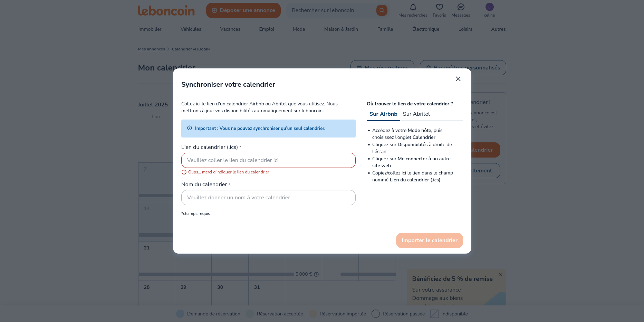This screenshot has width=644, height=322.
Task: Click the search magnifier icon
Action: pyautogui.click(x=381, y=10)
